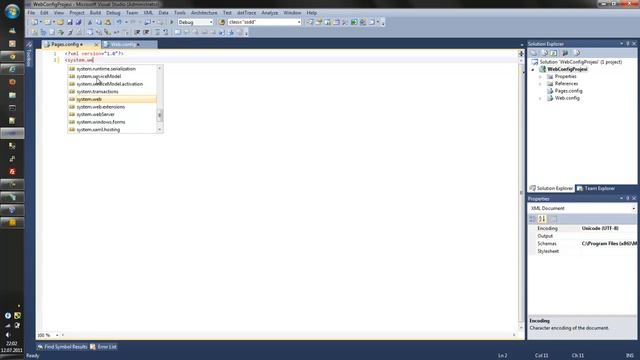The image size is (640, 360).
Task: Start debugging with the green play arrow
Action: 172,22
